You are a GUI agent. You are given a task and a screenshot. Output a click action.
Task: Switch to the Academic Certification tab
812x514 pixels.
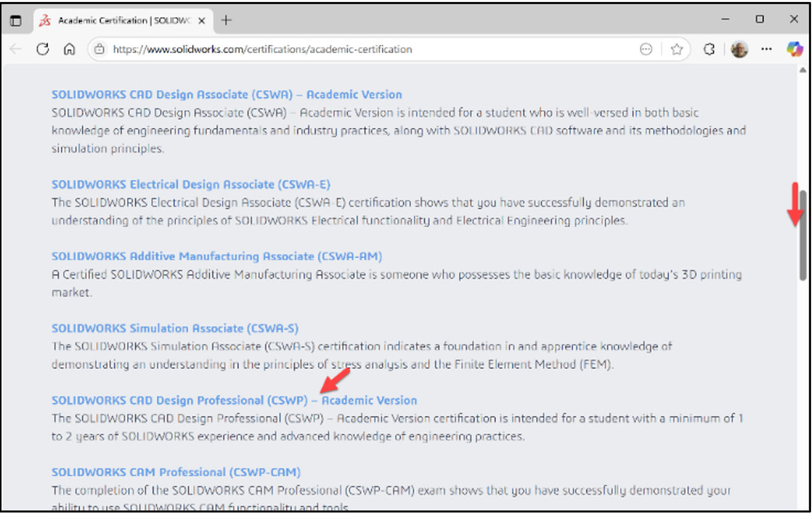click(116, 21)
